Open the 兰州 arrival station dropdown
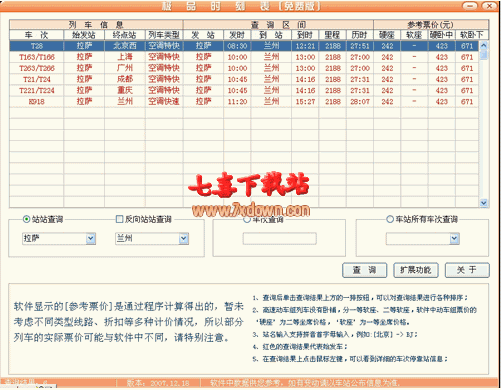The height and width of the screenshot is (390, 501). 183,238
